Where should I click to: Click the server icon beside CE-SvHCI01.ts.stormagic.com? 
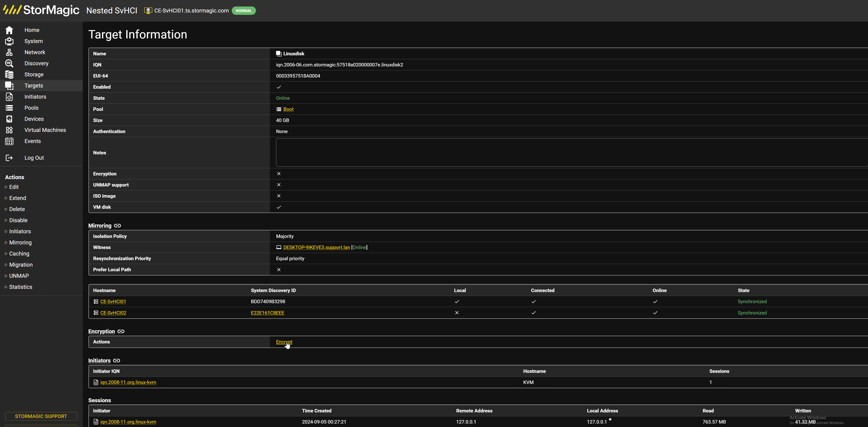tap(148, 10)
